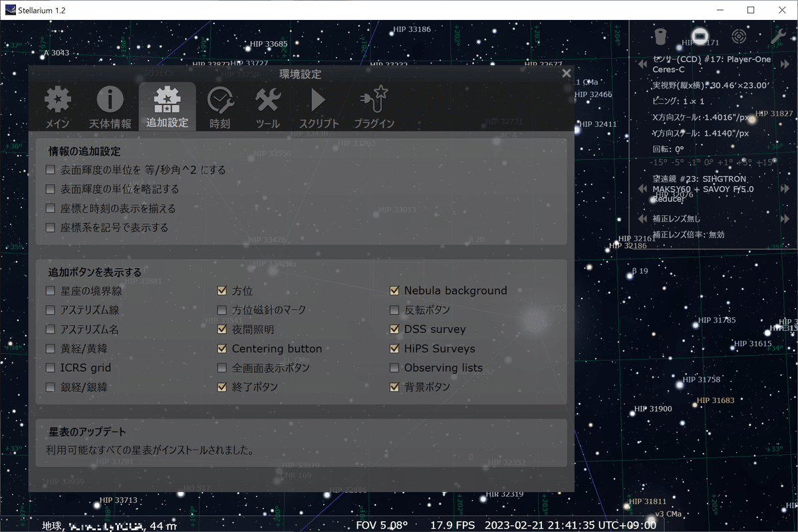Switch to the ツール tab

[x=268, y=107]
